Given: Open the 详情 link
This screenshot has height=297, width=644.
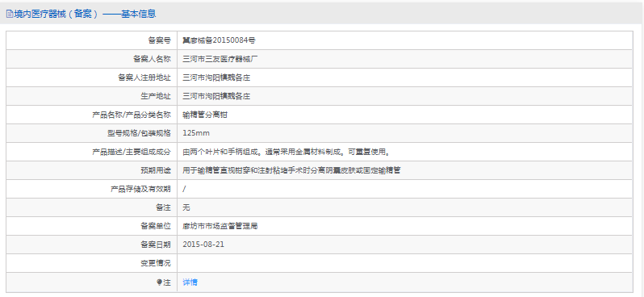Looking at the screenshot, I should click(x=190, y=282).
